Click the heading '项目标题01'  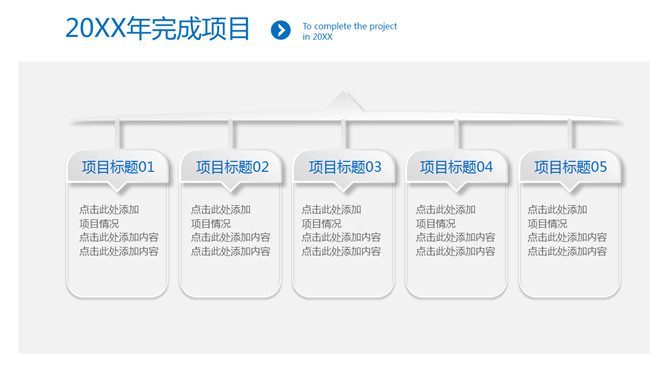[x=118, y=167]
